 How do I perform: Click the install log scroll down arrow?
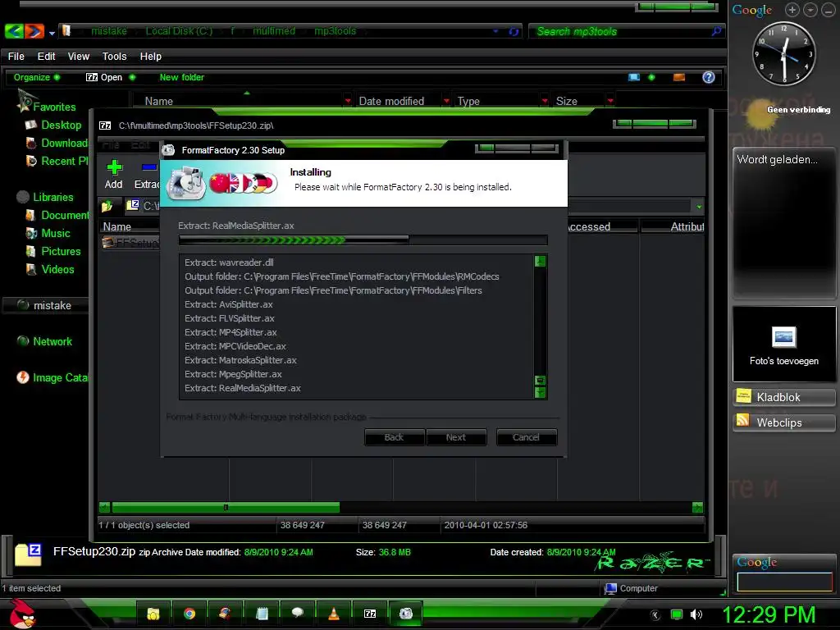pos(540,392)
